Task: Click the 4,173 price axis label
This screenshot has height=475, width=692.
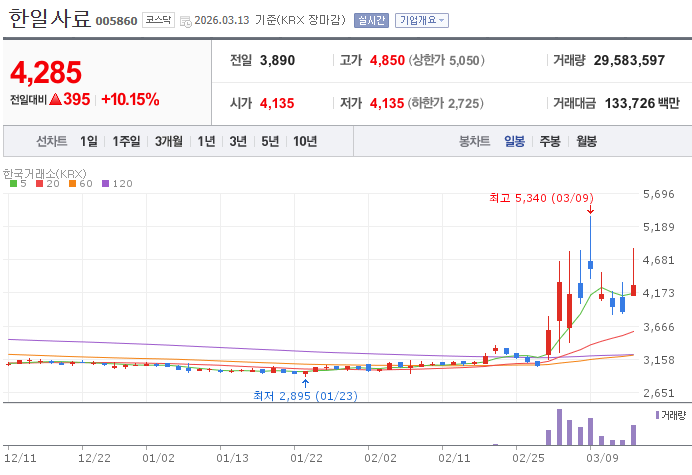Action: point(658,293)
